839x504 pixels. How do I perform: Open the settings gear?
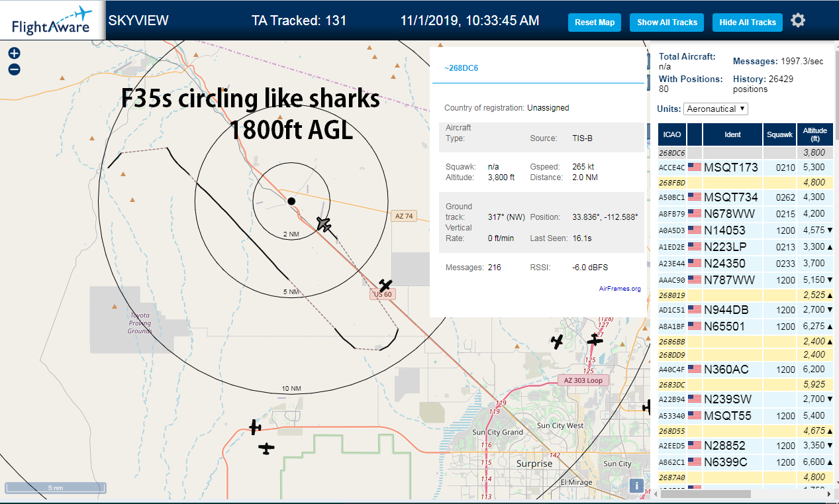798,21
